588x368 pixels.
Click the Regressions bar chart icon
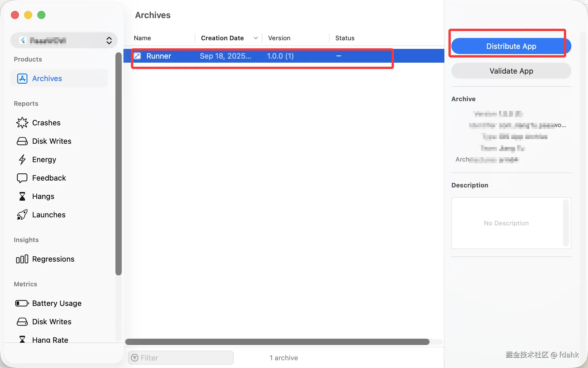(22, 259)
